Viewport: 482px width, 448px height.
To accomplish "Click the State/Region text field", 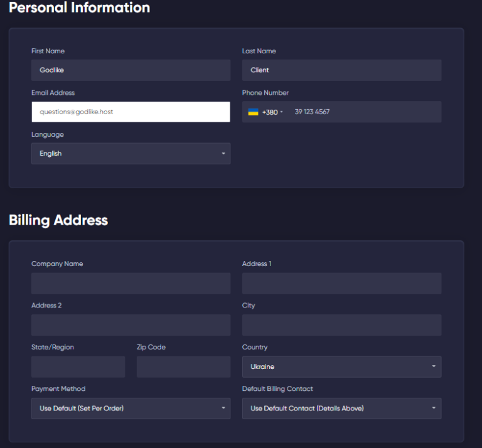I will [78, 367].
